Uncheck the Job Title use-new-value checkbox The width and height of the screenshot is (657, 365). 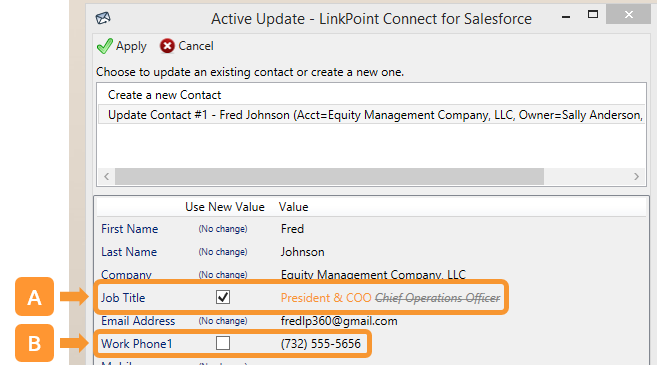click(223, 297)
